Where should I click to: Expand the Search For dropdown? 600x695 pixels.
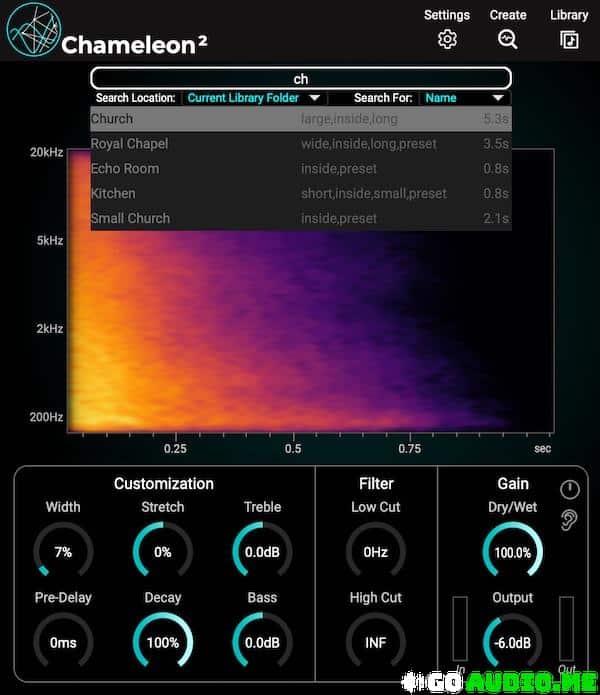[464, 98]
